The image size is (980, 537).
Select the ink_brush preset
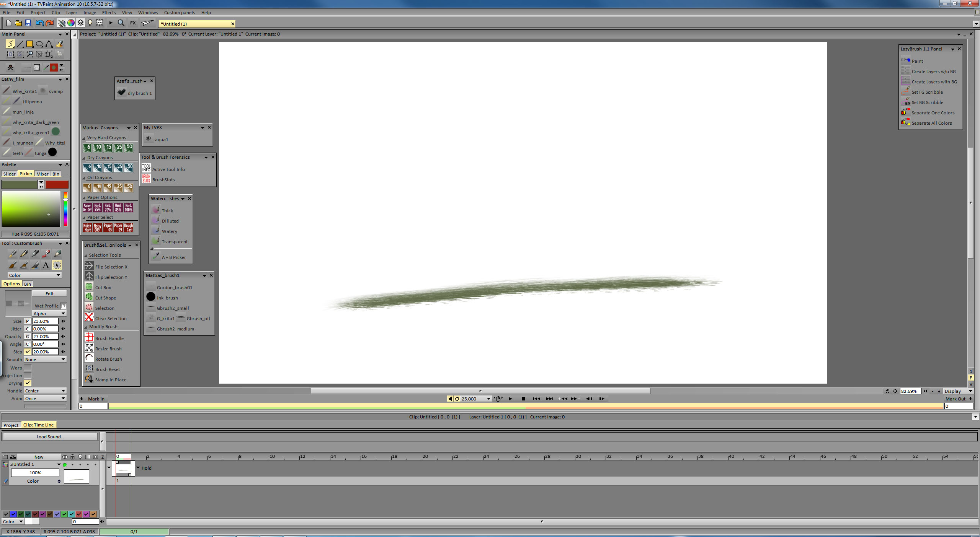[x=162, y=298]
